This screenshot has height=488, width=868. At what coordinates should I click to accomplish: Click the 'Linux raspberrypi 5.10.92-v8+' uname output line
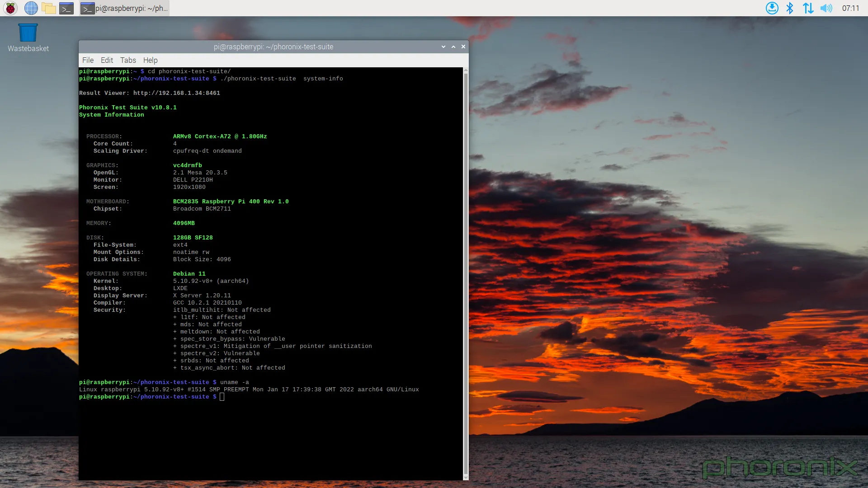tap(249, 389)
